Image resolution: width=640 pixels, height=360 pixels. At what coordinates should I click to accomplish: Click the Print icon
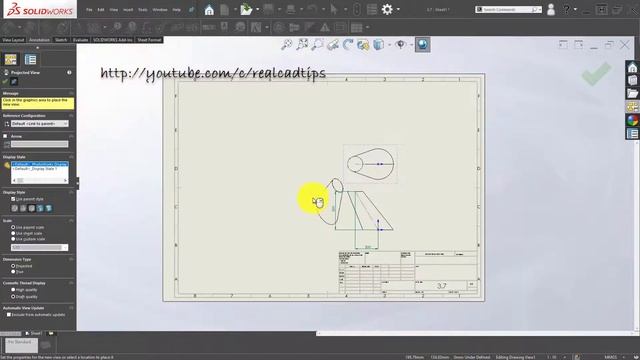(291, 9)
